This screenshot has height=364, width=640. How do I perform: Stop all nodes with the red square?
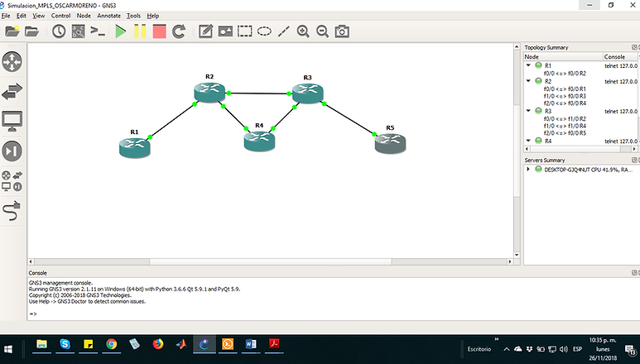(159, 31)
